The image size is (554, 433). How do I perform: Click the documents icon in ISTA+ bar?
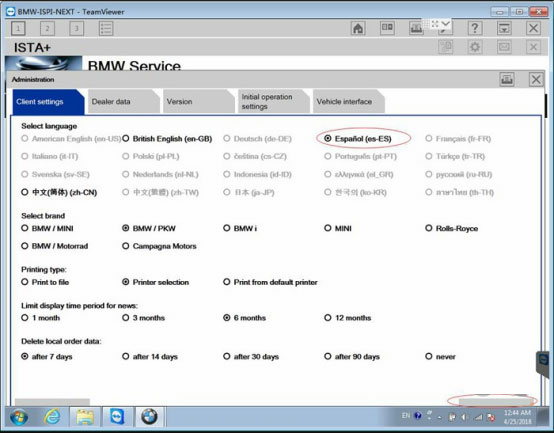point(446,47)
